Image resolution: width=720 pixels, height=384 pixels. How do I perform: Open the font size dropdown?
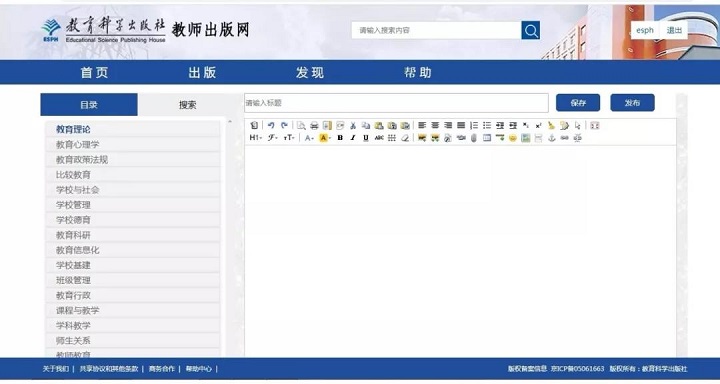pos(289,138)
